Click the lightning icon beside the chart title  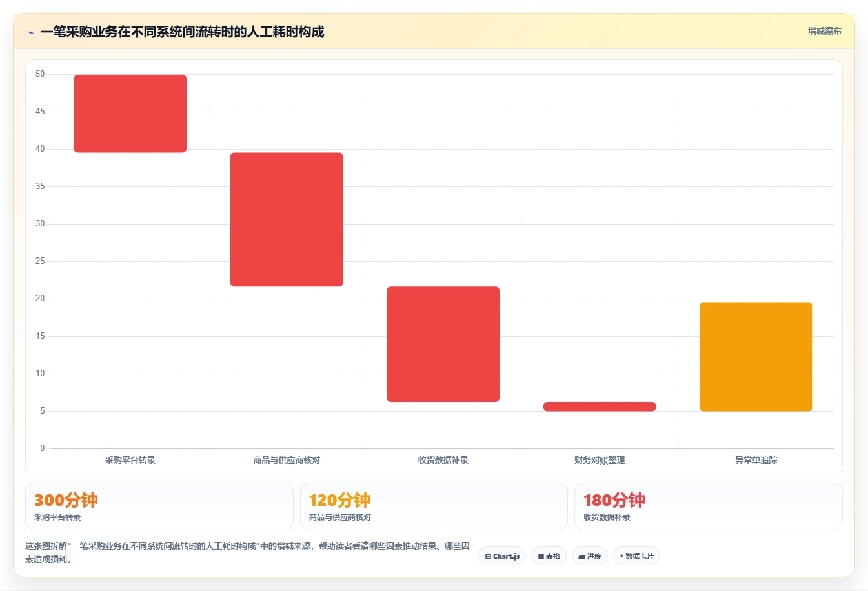coord(30,32)
